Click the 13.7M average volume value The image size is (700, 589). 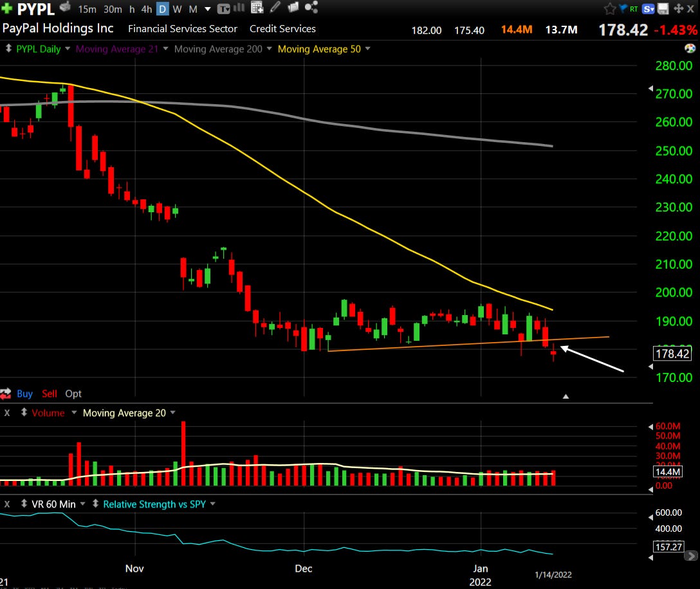coord(561,30)
